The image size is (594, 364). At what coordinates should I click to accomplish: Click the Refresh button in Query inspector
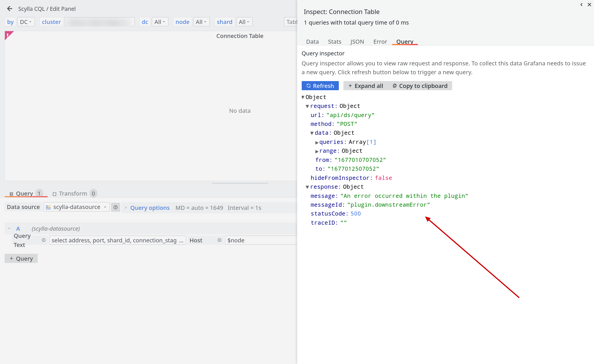pos(320,86)
